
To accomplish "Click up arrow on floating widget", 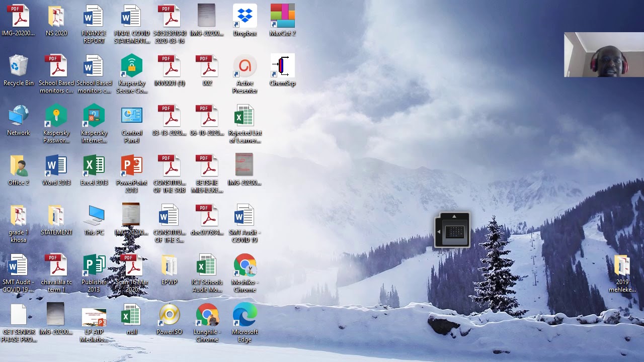I will tap(454, 217).
